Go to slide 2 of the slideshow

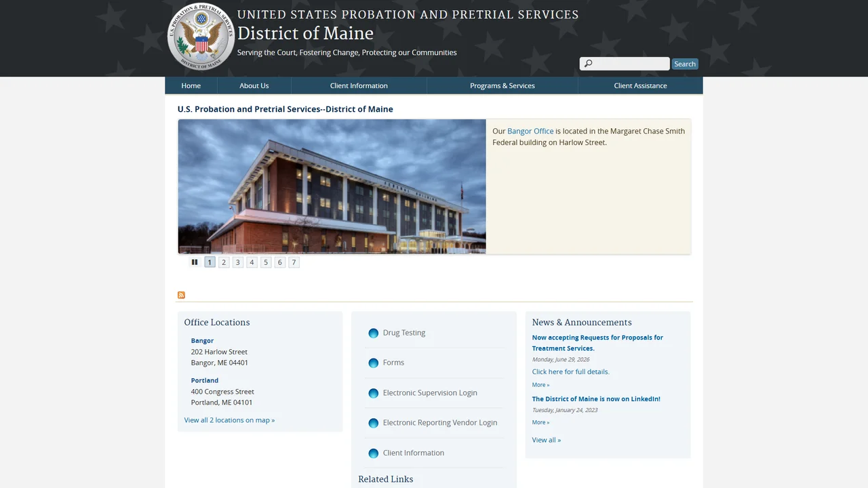[224, 262]
